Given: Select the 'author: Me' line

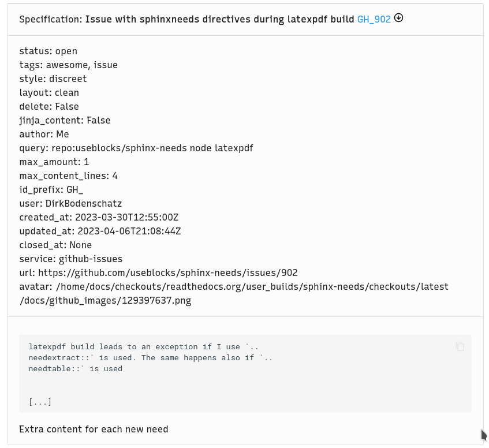Looking at the screenshot, I should pyautogui.click(x=44, y=135).
